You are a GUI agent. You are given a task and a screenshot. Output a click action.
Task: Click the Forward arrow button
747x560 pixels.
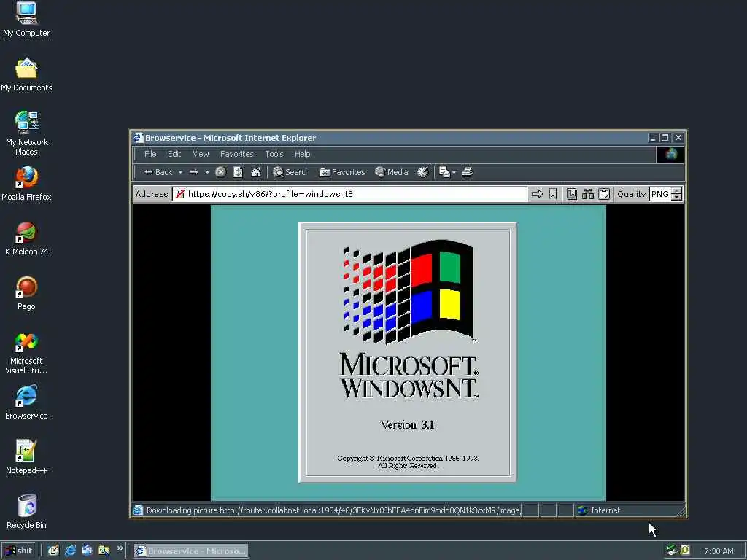(x=193, y=172)
